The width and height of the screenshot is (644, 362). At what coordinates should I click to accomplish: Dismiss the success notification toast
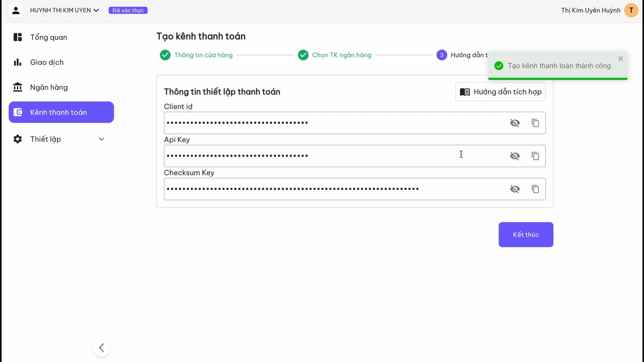621,59
